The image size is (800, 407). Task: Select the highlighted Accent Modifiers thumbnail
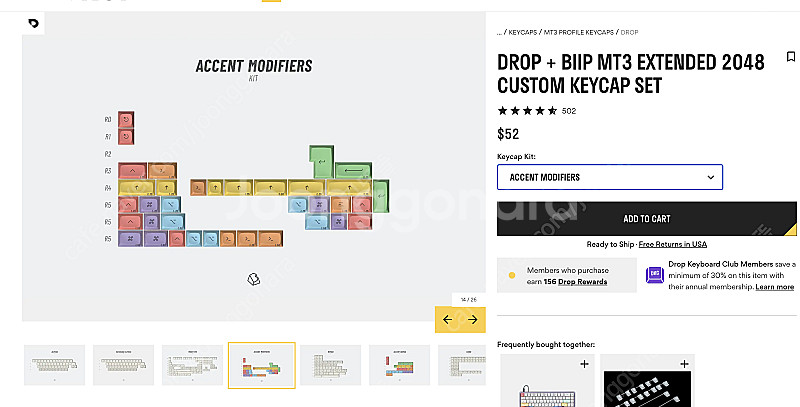(x=262, y=365)
